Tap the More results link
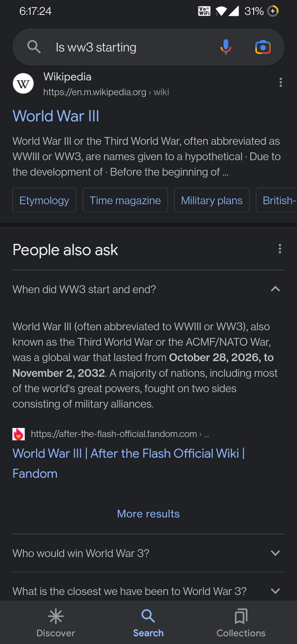 pos(148,513)
